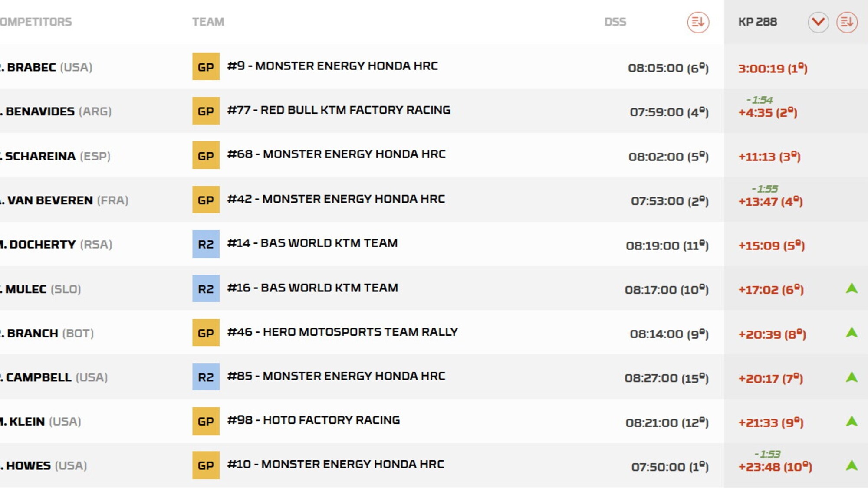Open the #98 Hoto Factory Racing team

tap(313, 420)
